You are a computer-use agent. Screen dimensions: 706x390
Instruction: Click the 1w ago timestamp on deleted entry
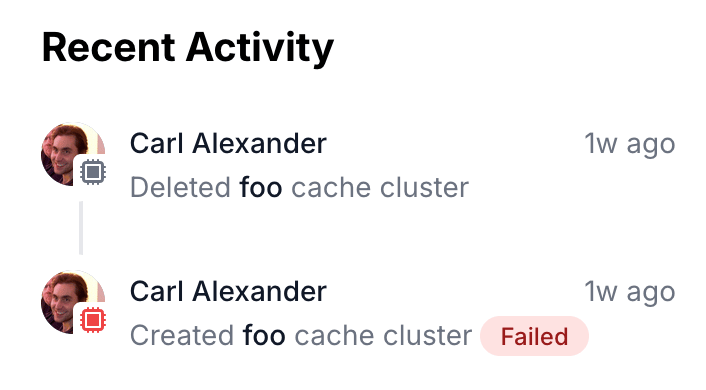coord(630,145)
